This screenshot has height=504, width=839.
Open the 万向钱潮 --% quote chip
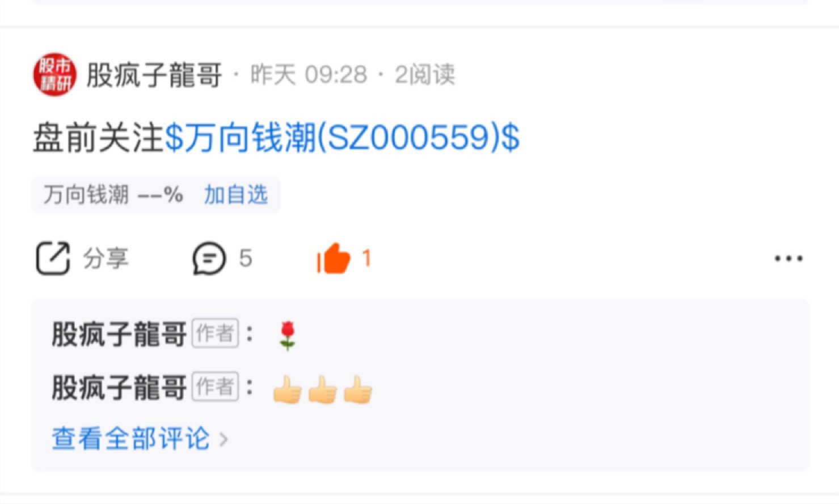pos(113,195)
